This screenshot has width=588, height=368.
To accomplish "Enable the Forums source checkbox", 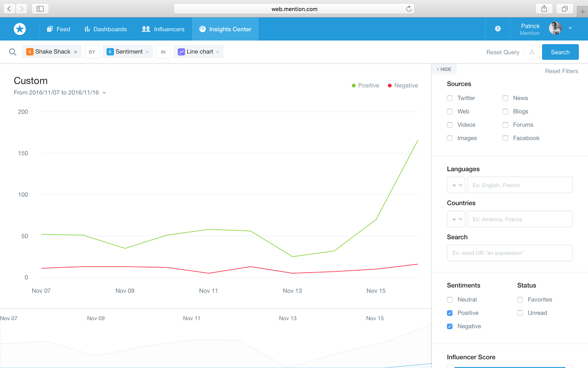I will pos(505,125).
